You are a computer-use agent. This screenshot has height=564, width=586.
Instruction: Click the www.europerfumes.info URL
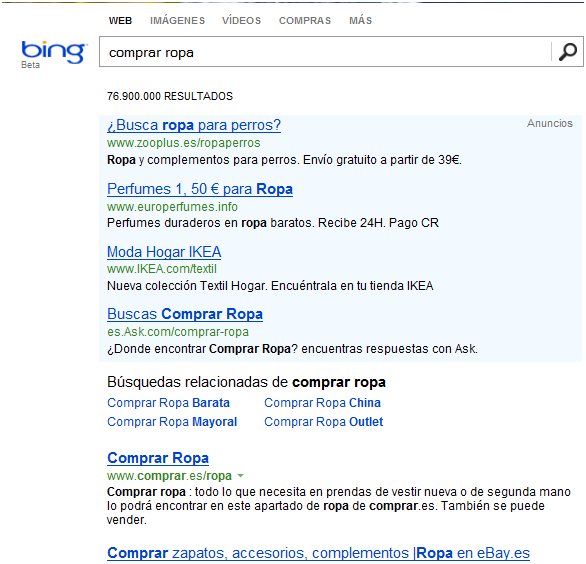point(172,207)
